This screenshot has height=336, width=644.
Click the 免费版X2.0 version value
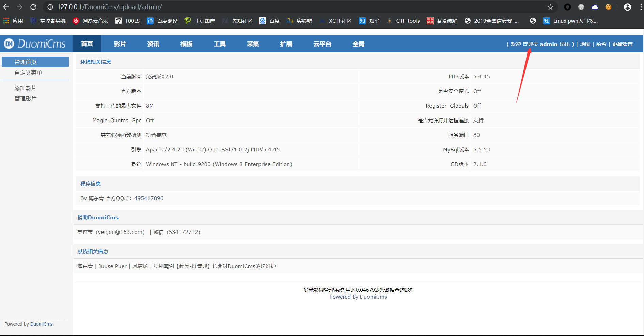(x=159, y=77)
